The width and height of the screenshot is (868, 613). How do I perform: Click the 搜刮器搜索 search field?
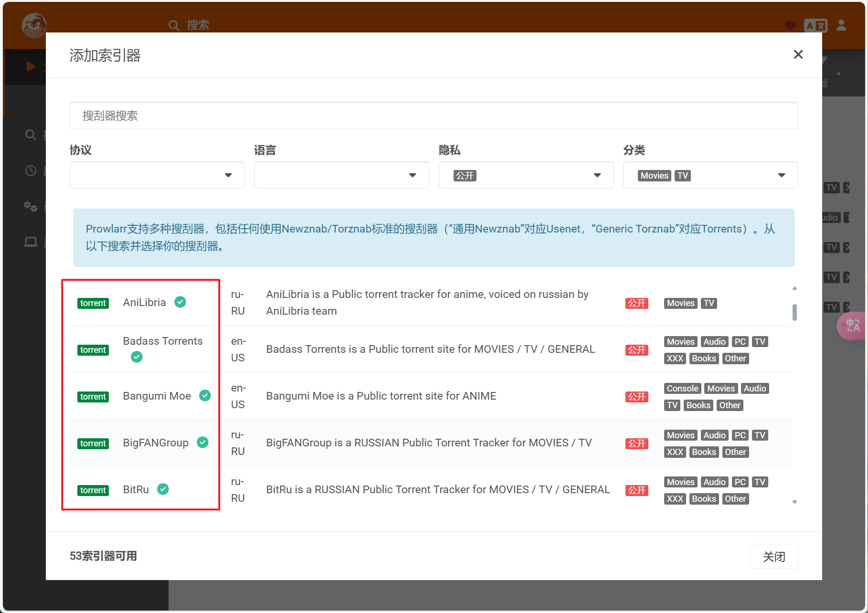coord(434,116)
